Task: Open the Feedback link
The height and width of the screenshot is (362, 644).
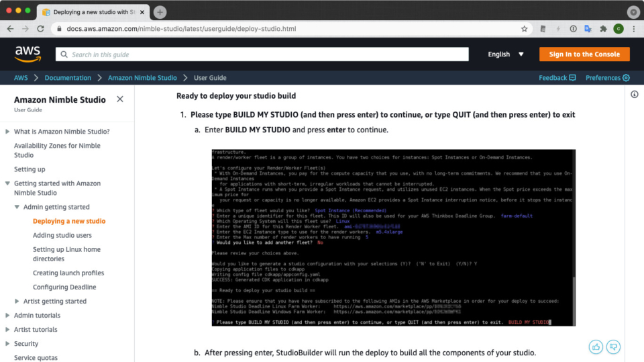Action: [x=557, y=78]
